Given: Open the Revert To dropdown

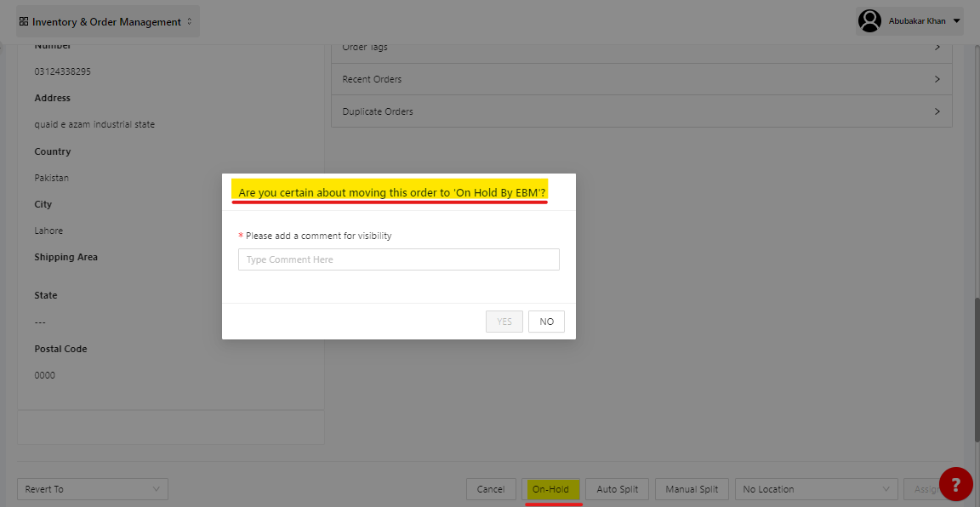Looking at the screenshot, I should pos(93,489).
